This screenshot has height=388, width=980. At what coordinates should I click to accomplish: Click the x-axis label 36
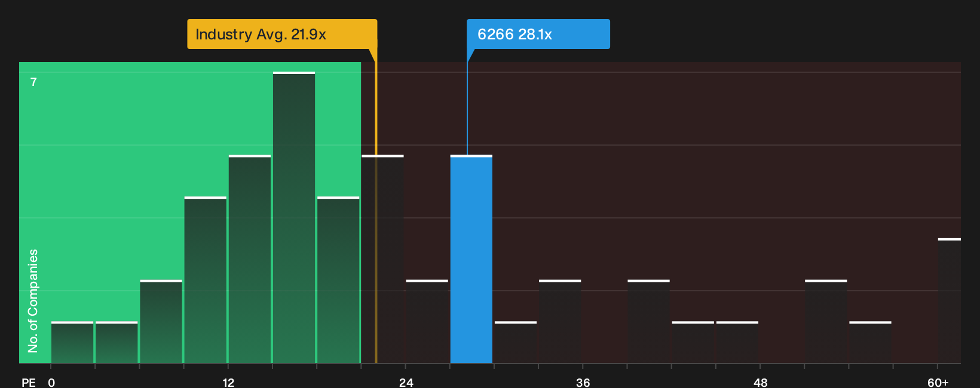coord(583,382)
